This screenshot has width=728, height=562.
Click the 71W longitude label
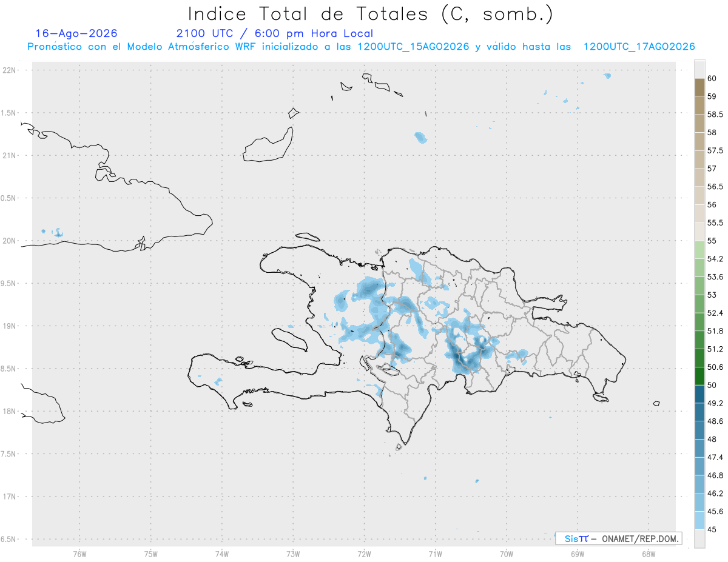coord(435,554)
